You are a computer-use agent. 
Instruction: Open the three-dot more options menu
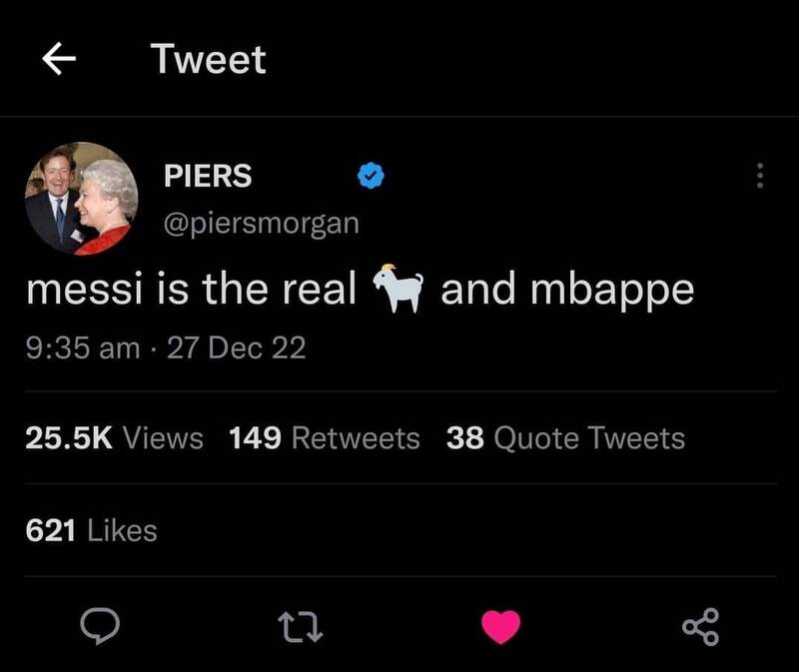point(760,178)
